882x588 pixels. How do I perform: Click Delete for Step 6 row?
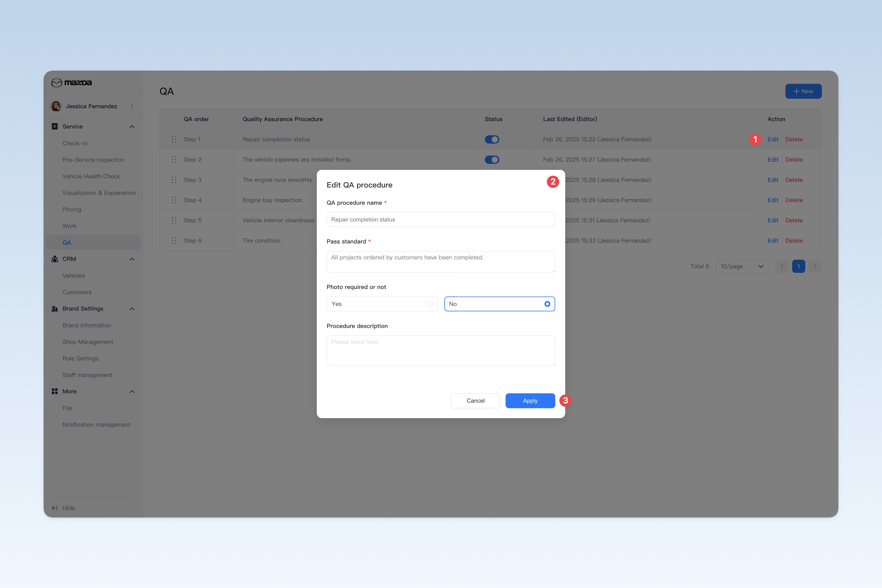pyautogui.click(x=794, y=241)
